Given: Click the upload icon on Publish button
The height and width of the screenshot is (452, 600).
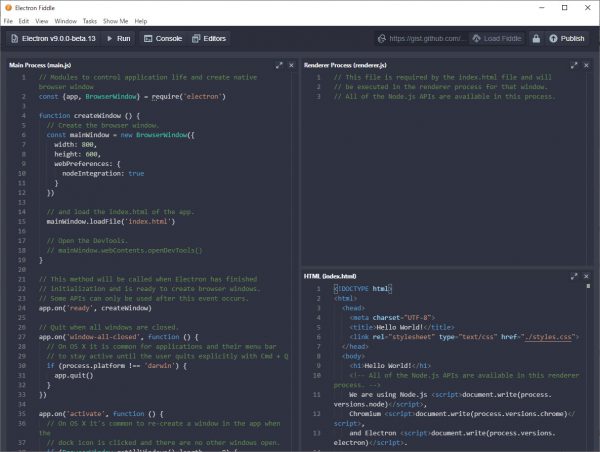Looking at the screenshot, I should point(553,39).
